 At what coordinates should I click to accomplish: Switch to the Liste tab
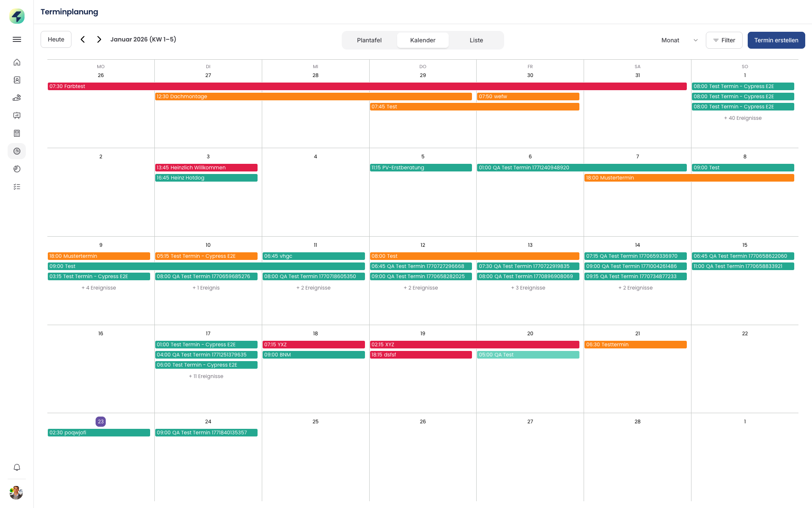[476, 40]
